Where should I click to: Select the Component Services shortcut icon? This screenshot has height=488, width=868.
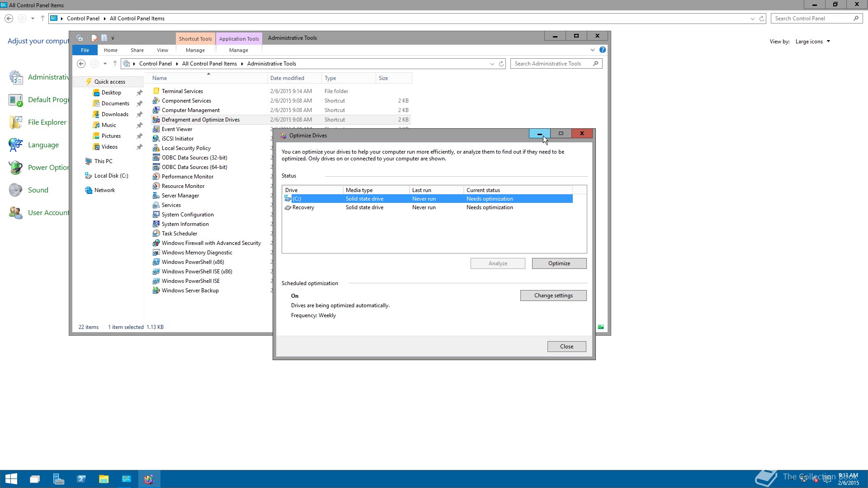(156, 100)
